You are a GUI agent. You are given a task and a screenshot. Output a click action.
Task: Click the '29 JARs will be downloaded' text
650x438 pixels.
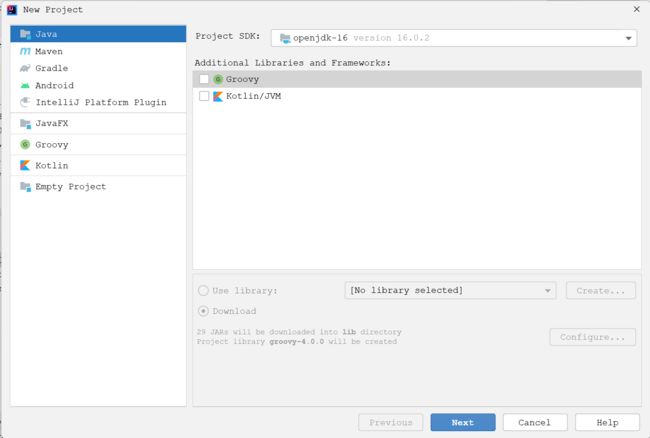pos(299,332)
